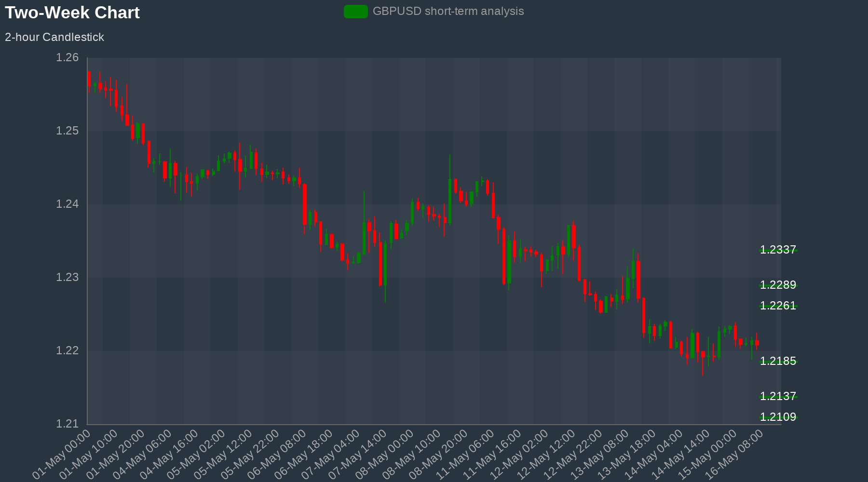The width and height of the screenshot is (868, 482).
Task: Click the green GBPUSD legend color swatch
Action: click(355, 12)
